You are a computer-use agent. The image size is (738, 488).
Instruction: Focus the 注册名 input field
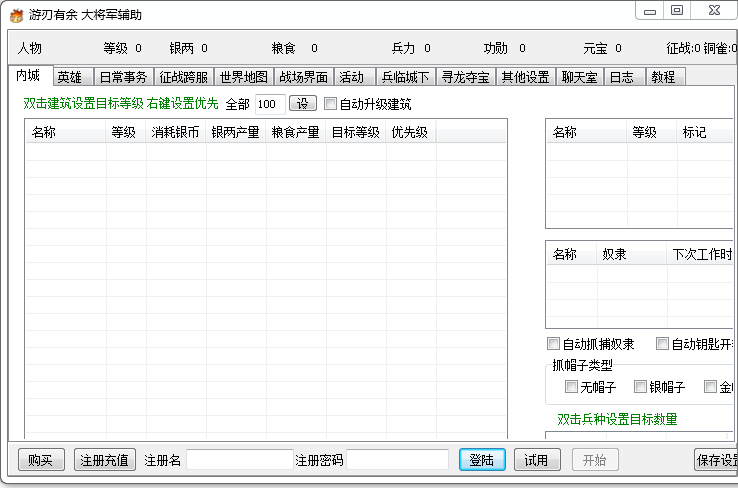240,460
